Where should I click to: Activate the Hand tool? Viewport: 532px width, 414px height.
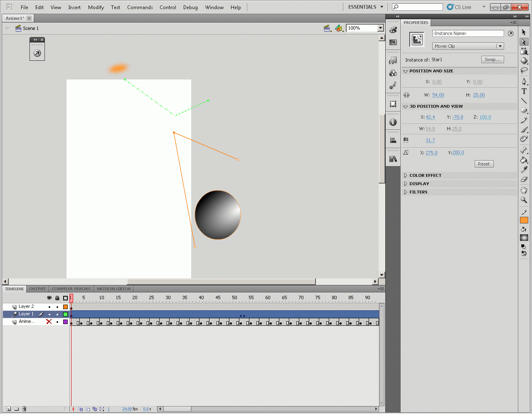(524, 190)
